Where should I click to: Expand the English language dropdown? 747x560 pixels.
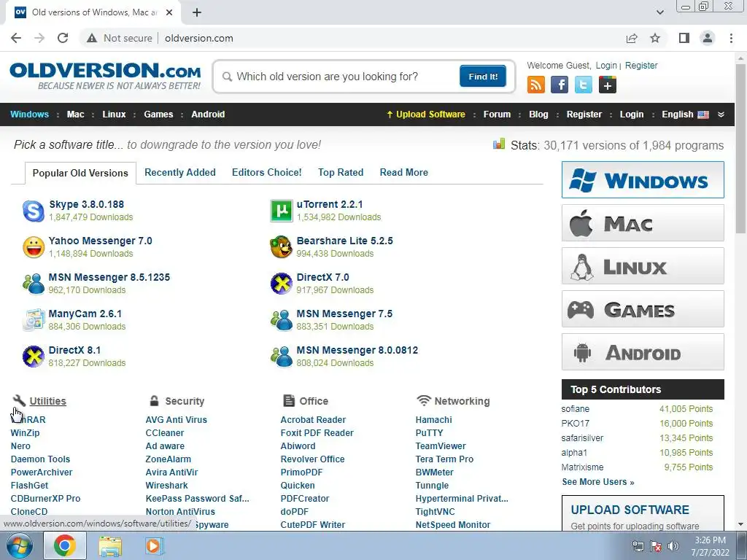685,114
